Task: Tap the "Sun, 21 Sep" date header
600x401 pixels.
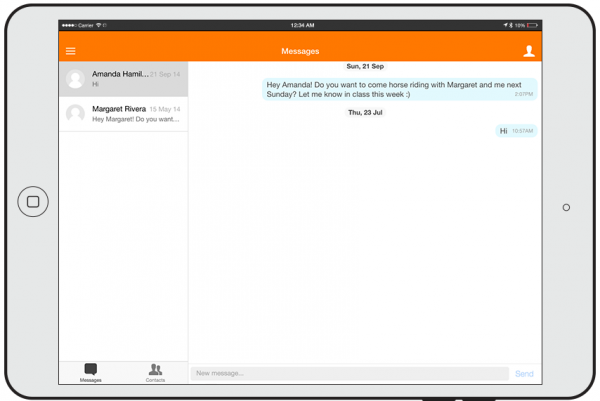Action: point(365,66)
